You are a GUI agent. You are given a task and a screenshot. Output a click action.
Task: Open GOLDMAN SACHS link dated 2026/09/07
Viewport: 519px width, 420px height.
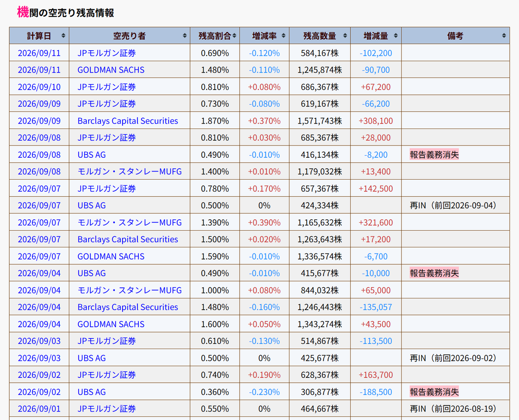(111, 256)
